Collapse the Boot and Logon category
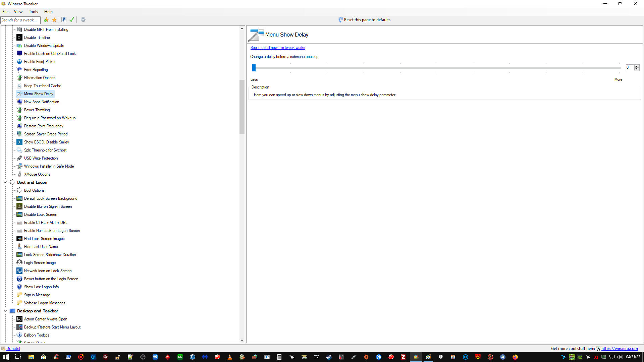 tap(5, 182)
